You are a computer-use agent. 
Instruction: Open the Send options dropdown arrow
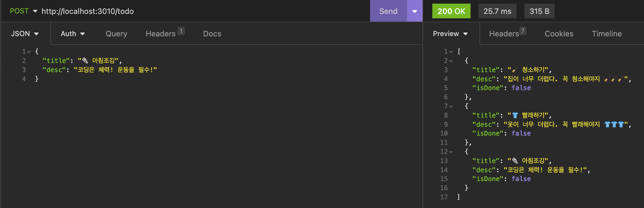(x=415, y=11)
